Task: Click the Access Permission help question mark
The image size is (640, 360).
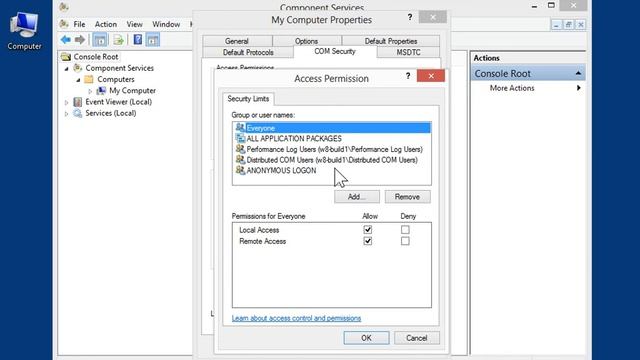Action: (x=408, y=76)
